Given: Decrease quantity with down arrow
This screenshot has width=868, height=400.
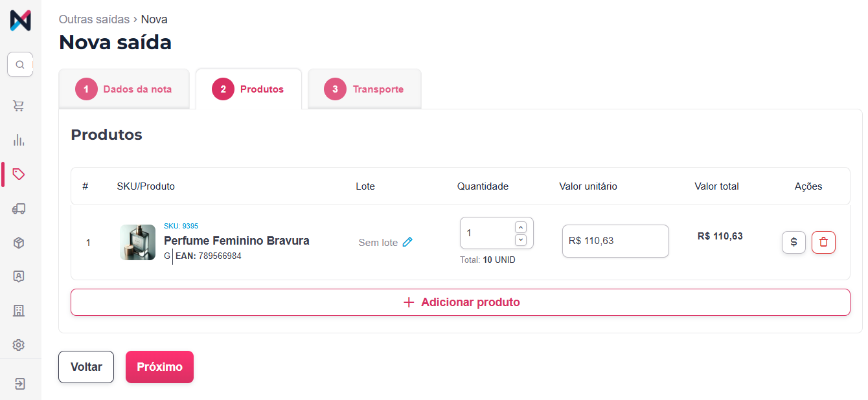Looking at the screenshot, I should coord(521,240).
